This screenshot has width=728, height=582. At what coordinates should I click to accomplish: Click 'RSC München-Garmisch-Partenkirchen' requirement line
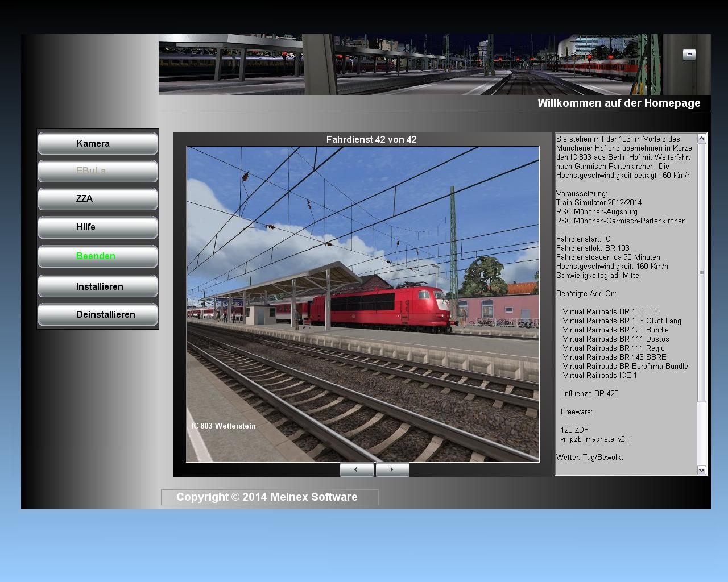621,221
